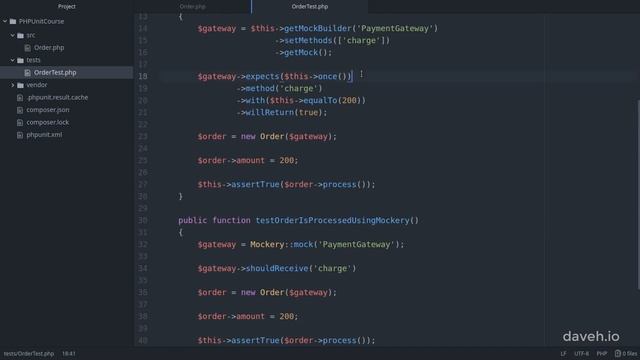Open composer.json from the tree
Viewport: 640px width, 360px height.
pos(48,110)
